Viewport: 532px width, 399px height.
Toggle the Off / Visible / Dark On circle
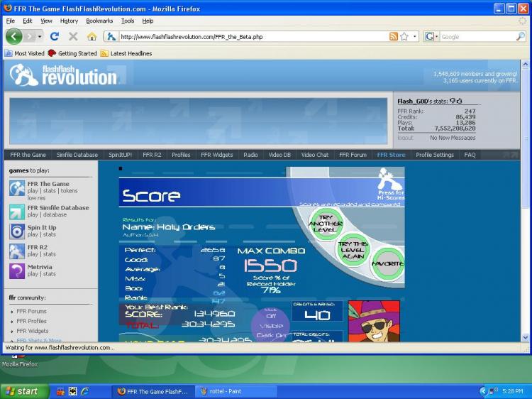pyautogui.click(x=270, y=326)
